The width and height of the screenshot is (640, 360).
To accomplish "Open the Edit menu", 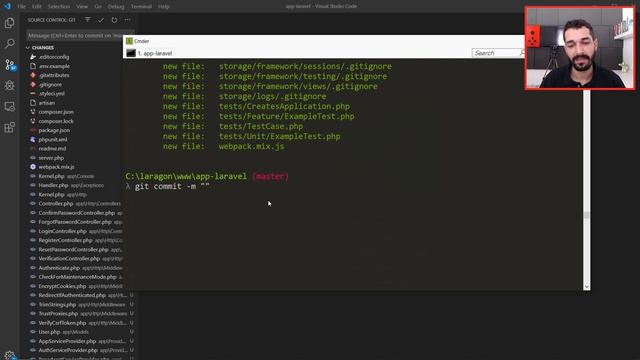I will point(37,7).
